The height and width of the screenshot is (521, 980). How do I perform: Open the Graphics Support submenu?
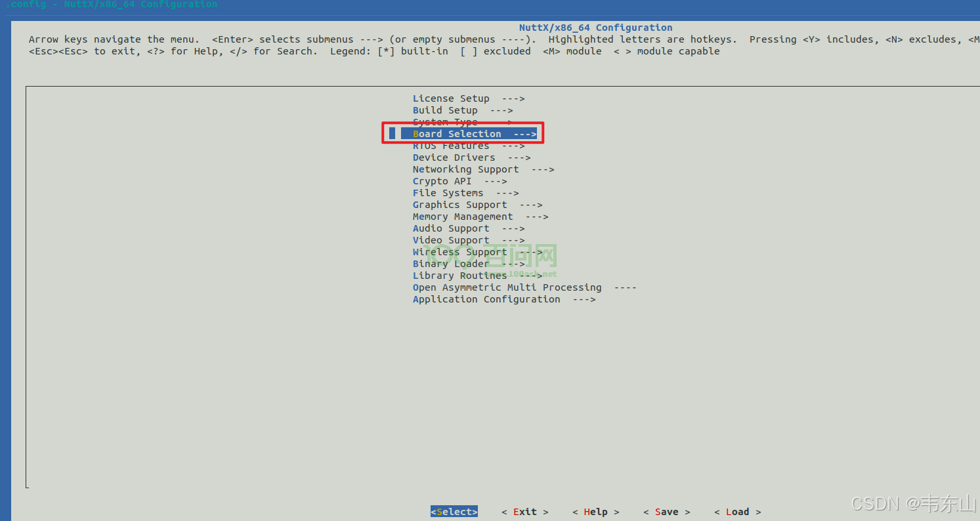[x=477, y=205]
